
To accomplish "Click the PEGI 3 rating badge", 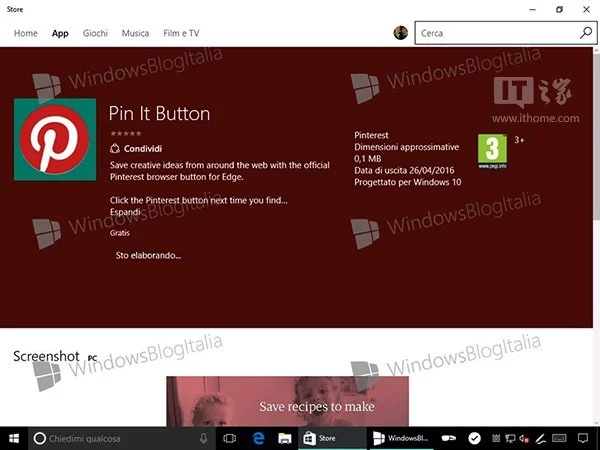I will 492,151.
